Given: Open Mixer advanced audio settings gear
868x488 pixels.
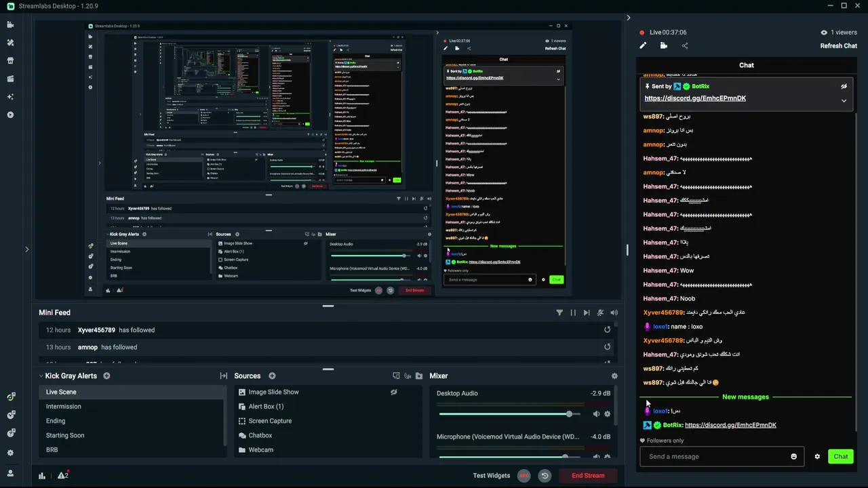Looking at the screenshot, I should (614, 376).
